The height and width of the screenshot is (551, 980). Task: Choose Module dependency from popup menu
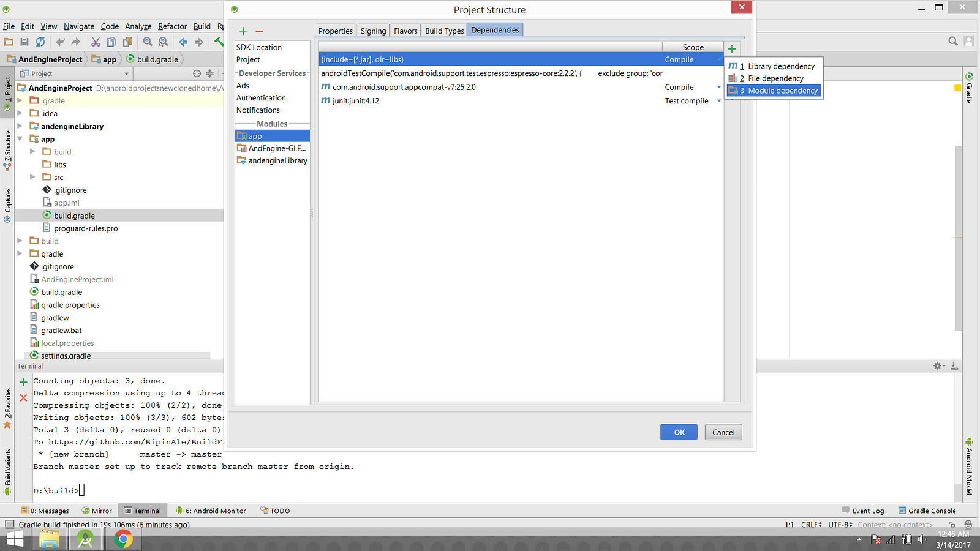(774, 91)
